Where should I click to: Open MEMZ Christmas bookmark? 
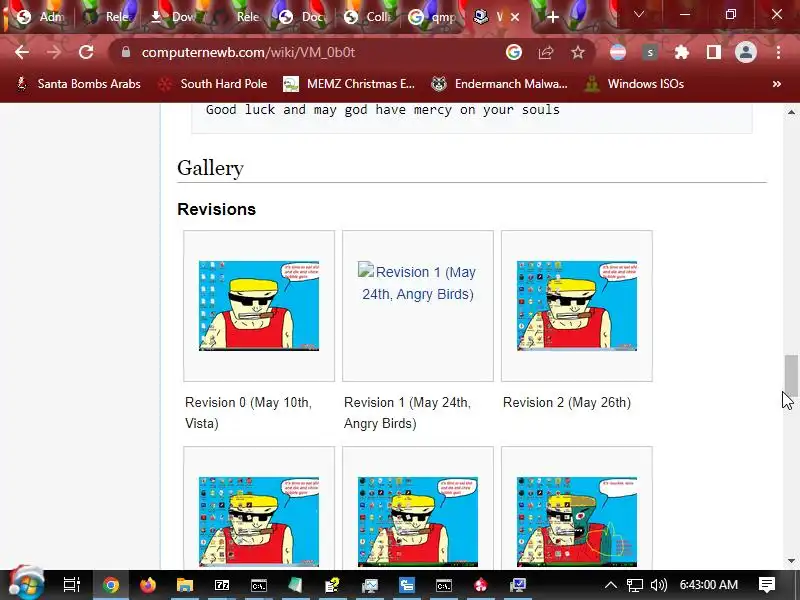point(349,84)
